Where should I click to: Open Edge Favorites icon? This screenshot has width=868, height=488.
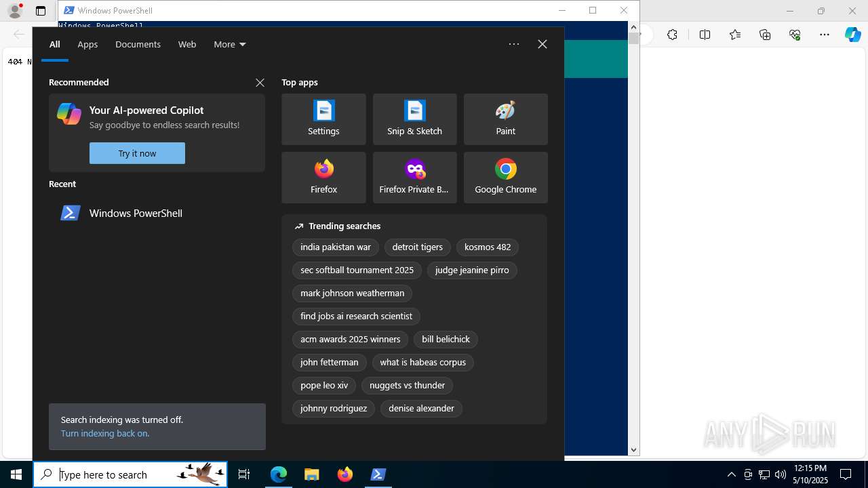click(735, 35)
